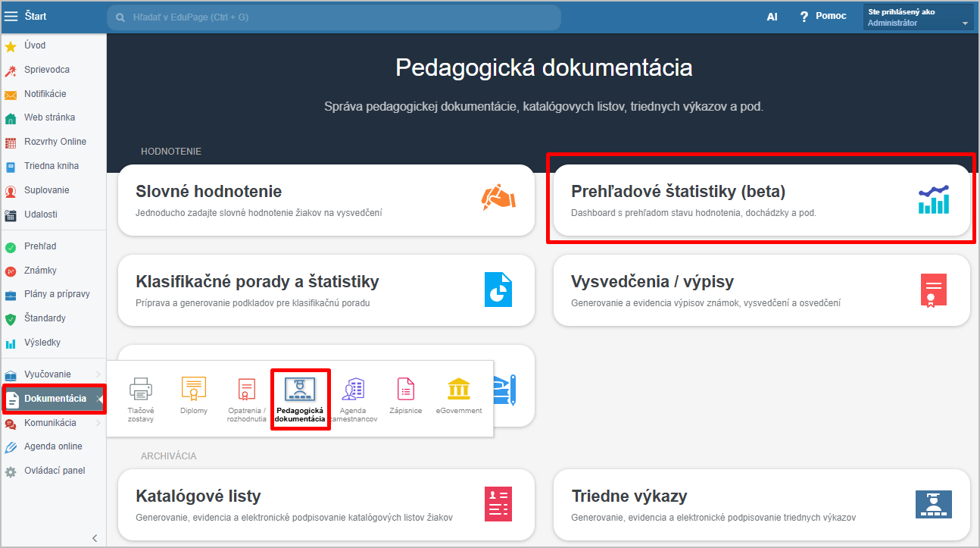
Task: Collapse the left sidebar with bottom chevron
Action: 95,538
